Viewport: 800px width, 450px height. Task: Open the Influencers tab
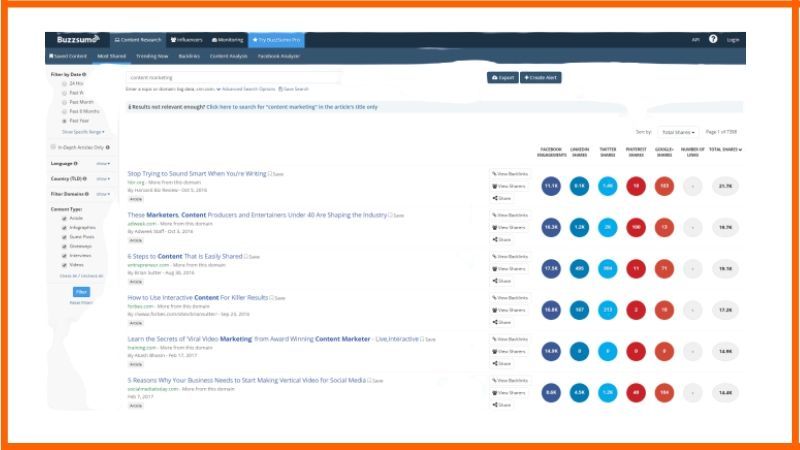(x=187, y=40)
